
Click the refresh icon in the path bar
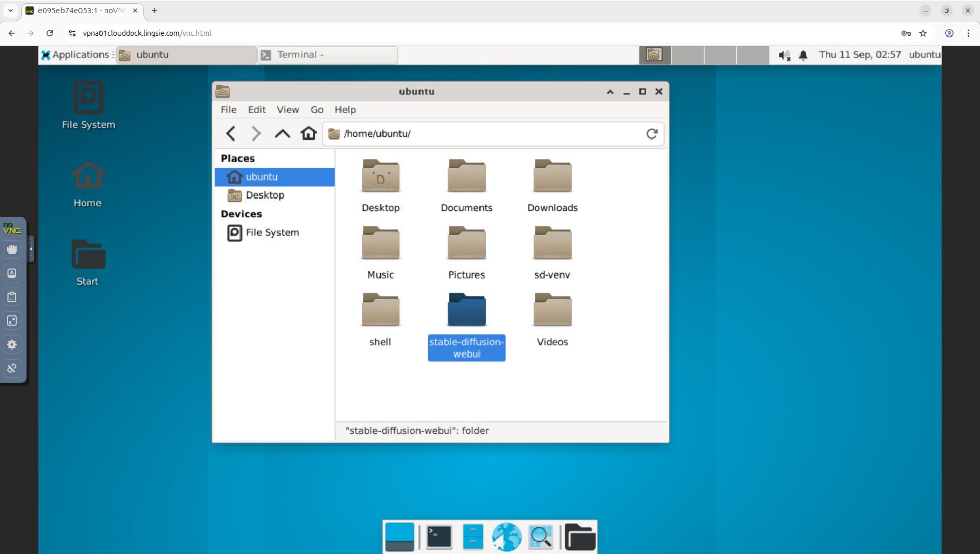tap(652, 133)
